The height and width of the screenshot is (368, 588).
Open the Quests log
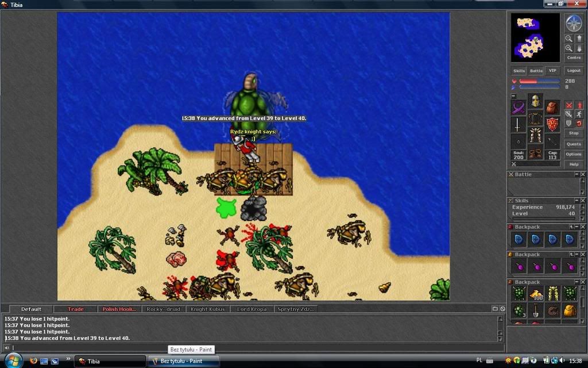pyautogui.click(x=574, y=144)
